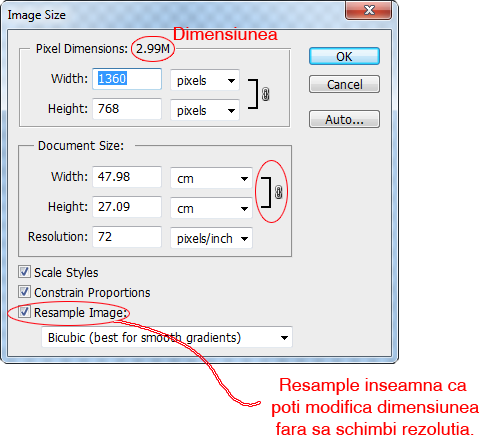This screenshot has width=479, height=435.
Task: Close the Image Size dialog
Action: (x=368, y=10)
